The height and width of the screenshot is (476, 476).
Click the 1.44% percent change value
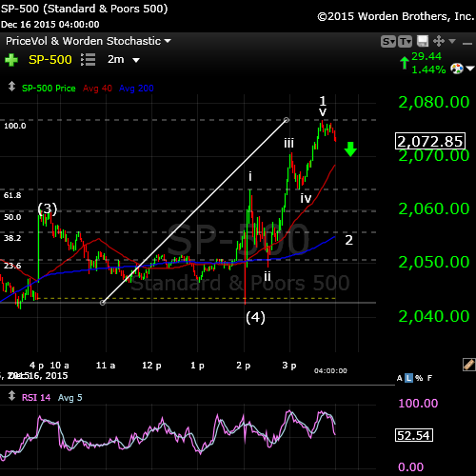click(x=428, y=69)
